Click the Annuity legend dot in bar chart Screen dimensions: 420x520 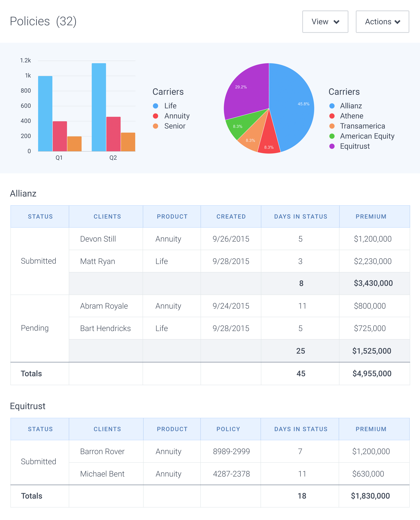point(156,116)
